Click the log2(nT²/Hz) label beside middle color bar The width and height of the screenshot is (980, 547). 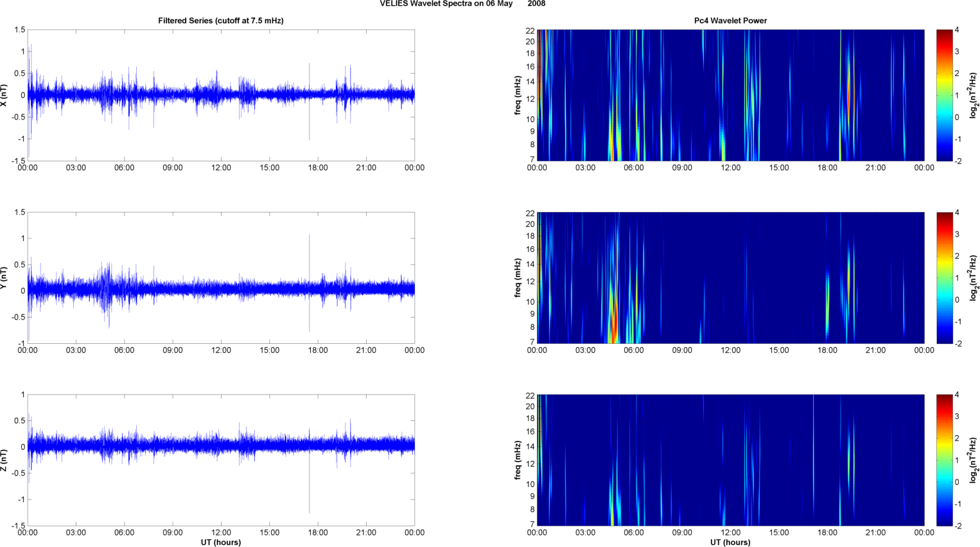974,278
